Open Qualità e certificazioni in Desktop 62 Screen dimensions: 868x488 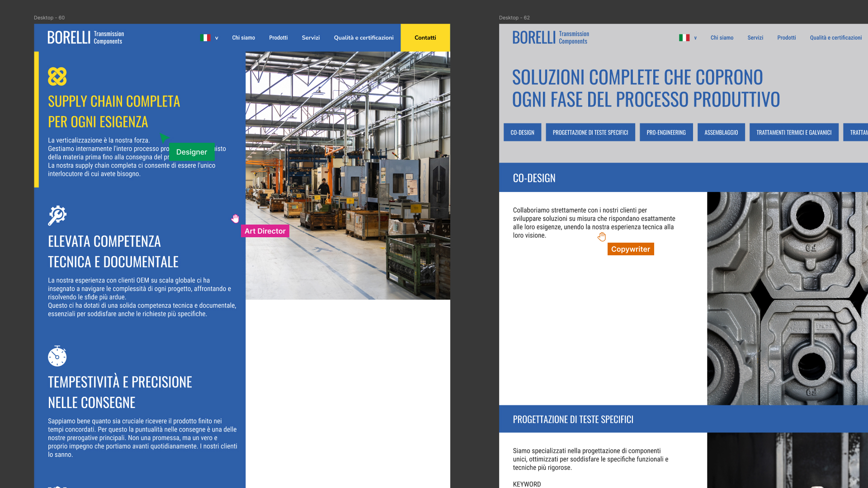(836, 38)
